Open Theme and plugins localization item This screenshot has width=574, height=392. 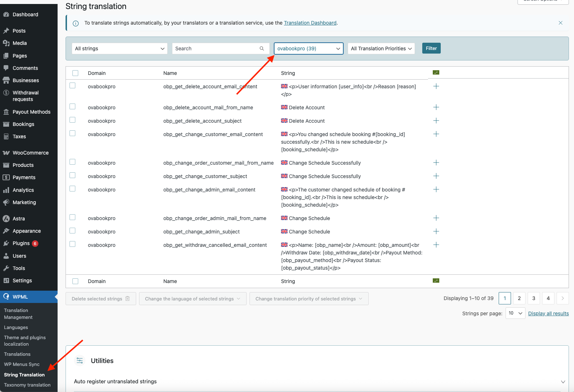[25, 341]
